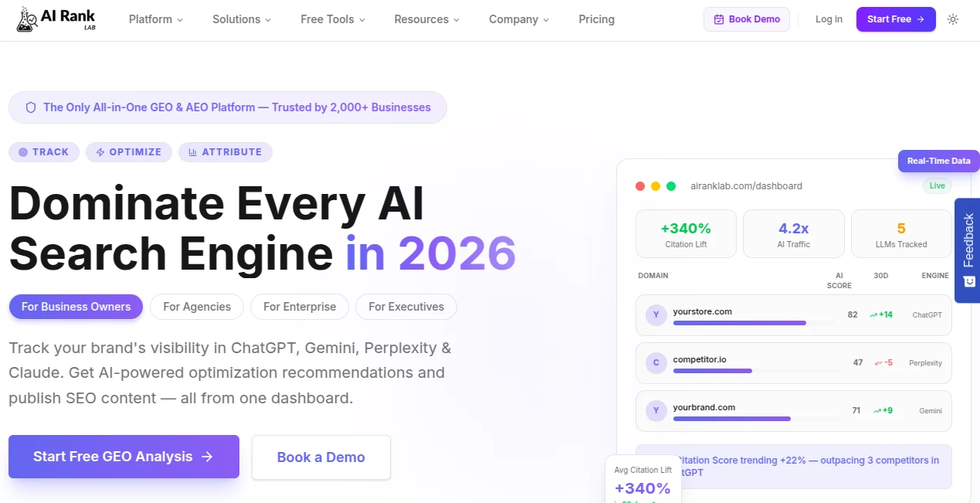Click the +340% Citation Lift card
The width and height of the screenshot is (980, 503).
[x=686, y=234]
